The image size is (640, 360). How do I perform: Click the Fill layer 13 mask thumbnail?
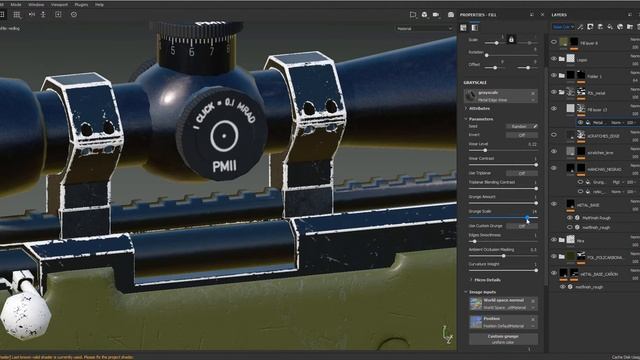(x=581, y=109)
